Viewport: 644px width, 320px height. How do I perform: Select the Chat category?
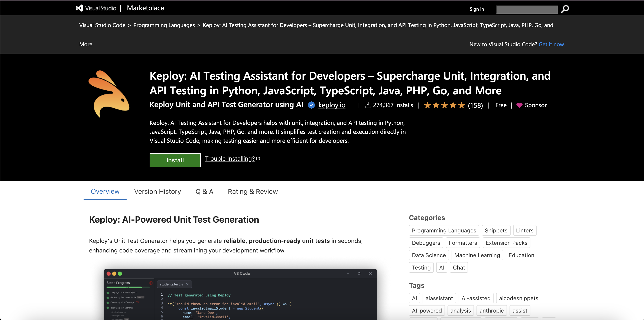click(x=459, y=268)
